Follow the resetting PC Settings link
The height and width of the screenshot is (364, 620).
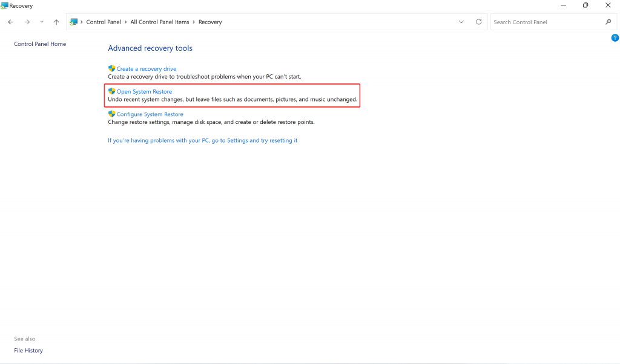tap(202, 140)
